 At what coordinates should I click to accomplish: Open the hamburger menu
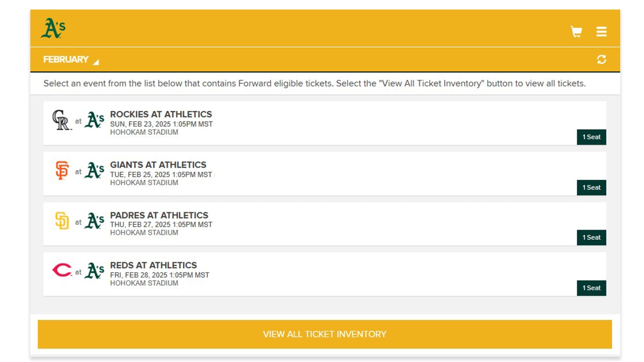coord(601,31)
